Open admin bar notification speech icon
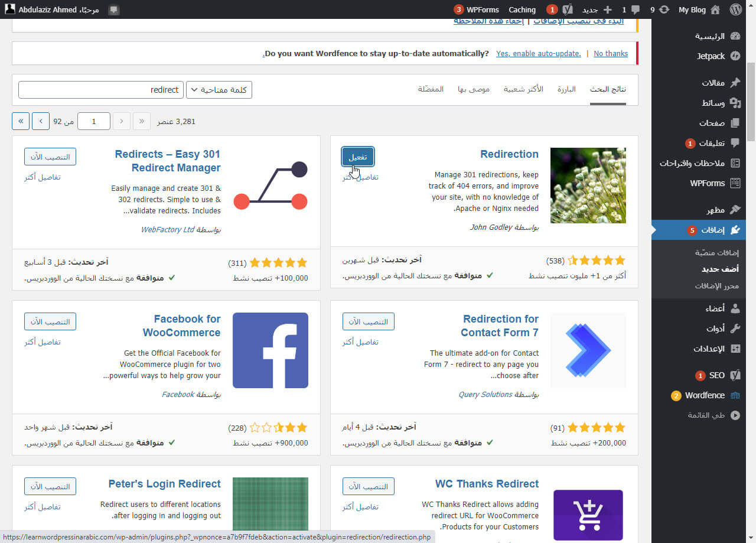 (x=114, y=9)
